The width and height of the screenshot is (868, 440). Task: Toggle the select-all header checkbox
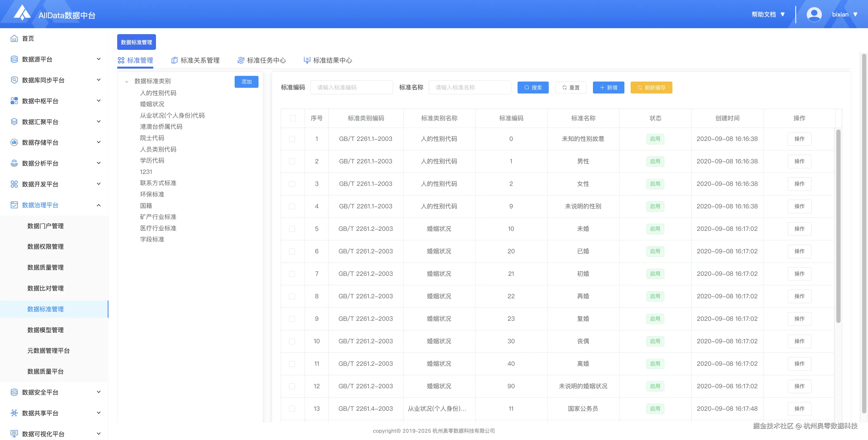tap(292, 118)
